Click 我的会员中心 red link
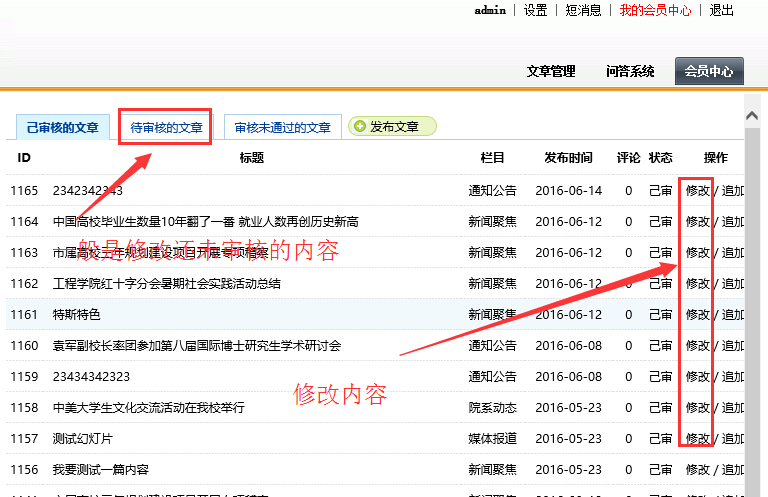Viewport: 768px width, 497px height. point(655,11)
